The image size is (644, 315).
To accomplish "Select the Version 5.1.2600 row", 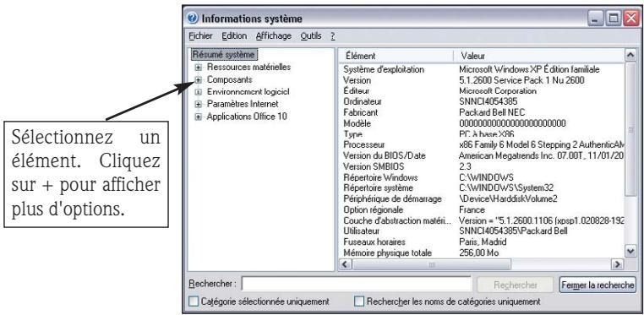I will pyautogui.click(x=483, y=80).
